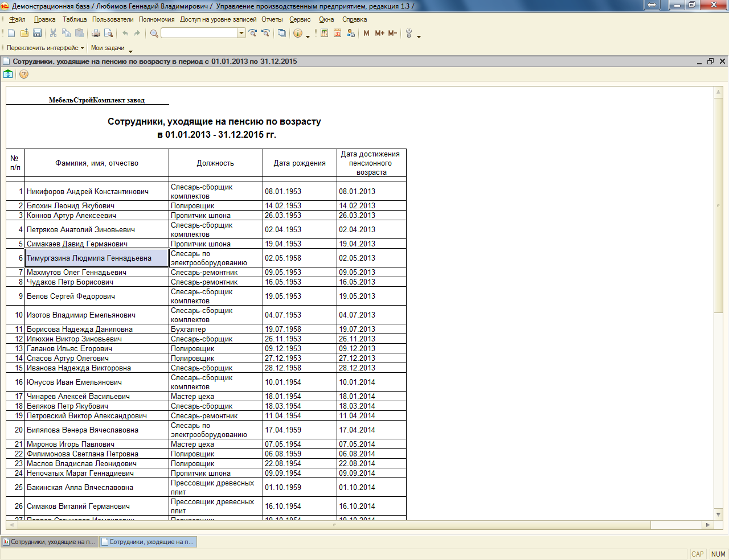Click the M- memory subtract button
The width and height of the screenshot is (729, 560).
[392, 34]
